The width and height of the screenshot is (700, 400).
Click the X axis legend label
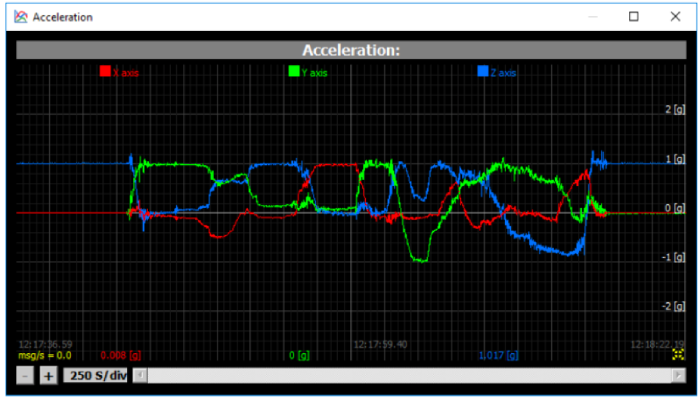pyautogui.click(x=126, y=73)
